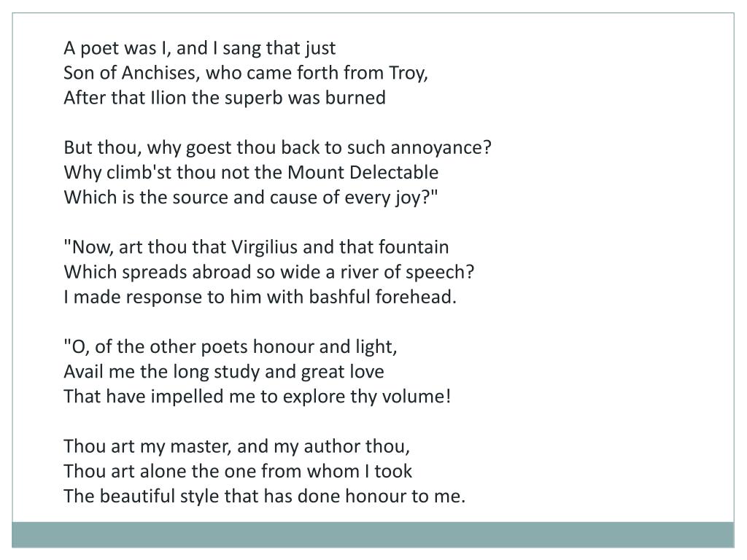
Task: Click the line 'But thou, why goest thou back'
Action: (x=277, y=147)
